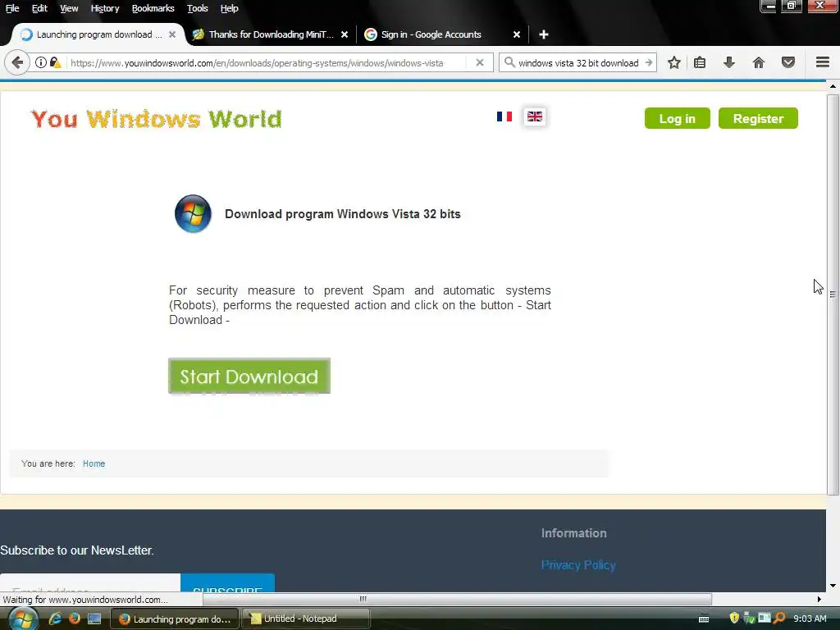Click the keyboard icon in the system tray
Image resolution: width=840 pixels, height=630 pixels.
coord(704,619)
